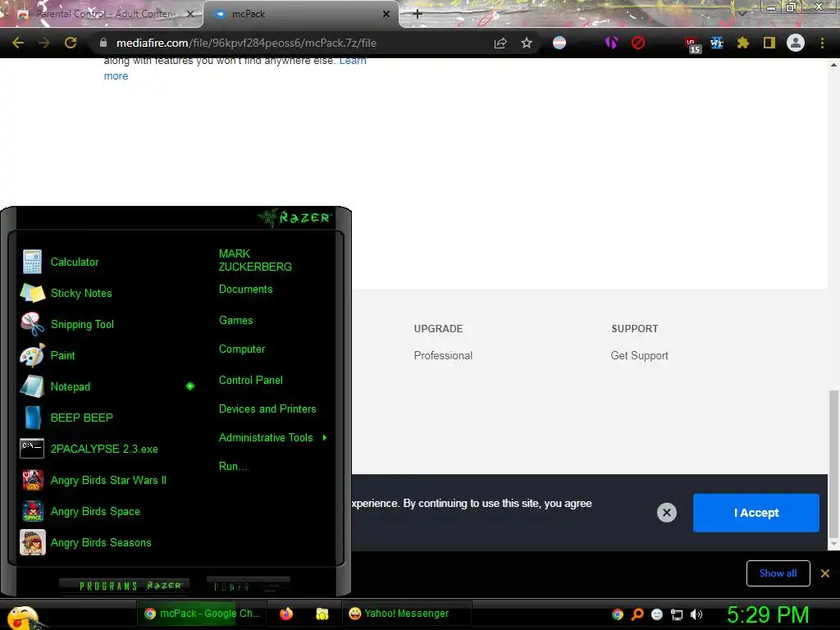Open the Snipping Tool scissors icon
Viewport: 840px width, 630px height.
click(33, 324)
